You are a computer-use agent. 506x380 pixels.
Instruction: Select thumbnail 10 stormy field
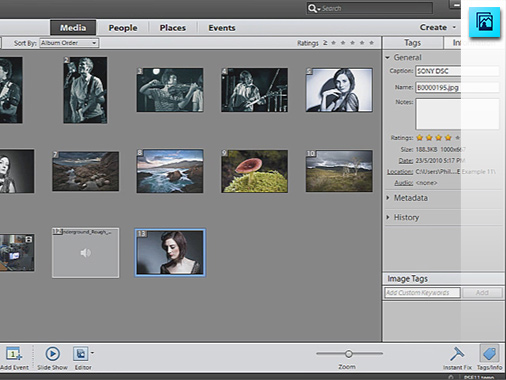(339, 171)
